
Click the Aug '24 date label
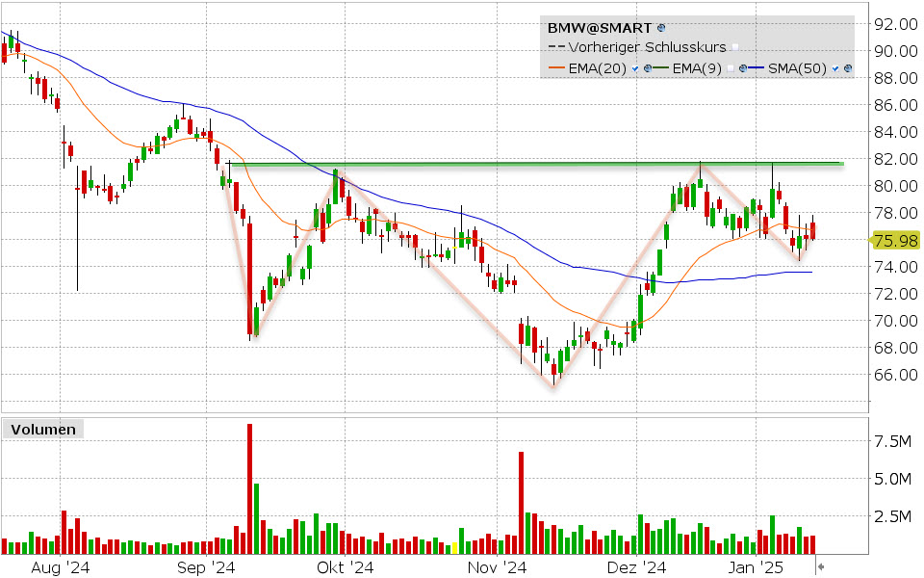point(60,567)
